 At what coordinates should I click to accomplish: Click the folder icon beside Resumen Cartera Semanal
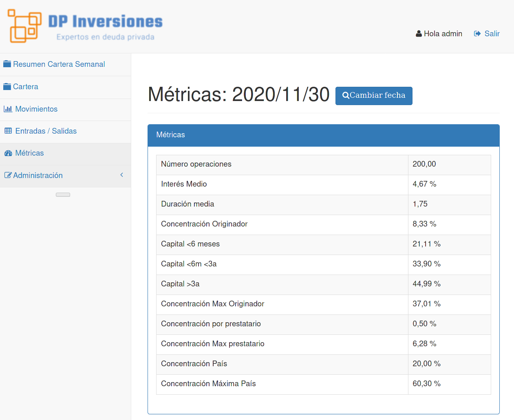(7, 64)
